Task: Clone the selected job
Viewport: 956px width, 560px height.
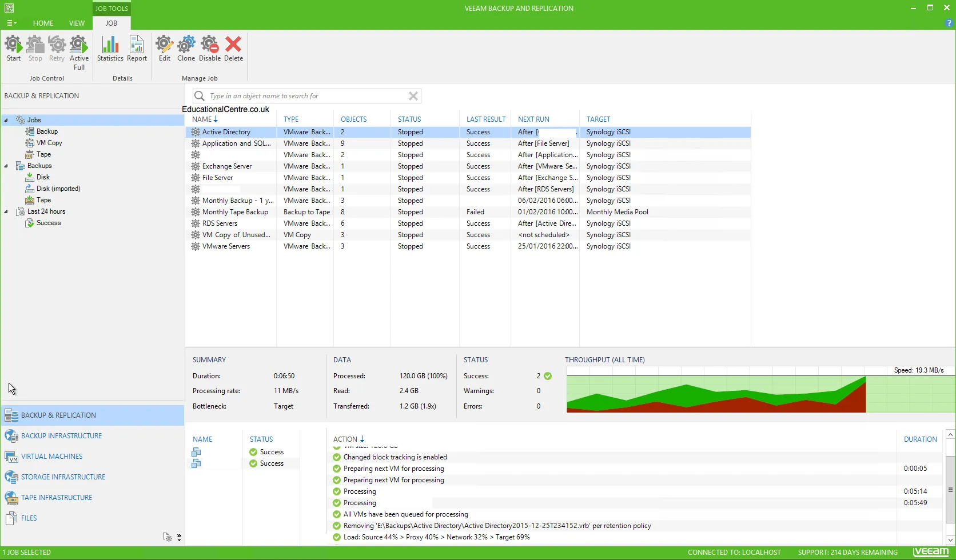Action: click(x=186, y=49)
